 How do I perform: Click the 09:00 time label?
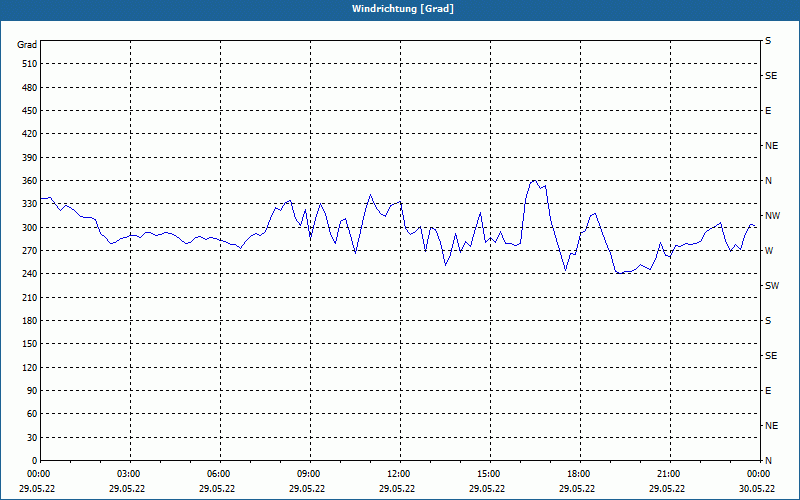point(308,474)
